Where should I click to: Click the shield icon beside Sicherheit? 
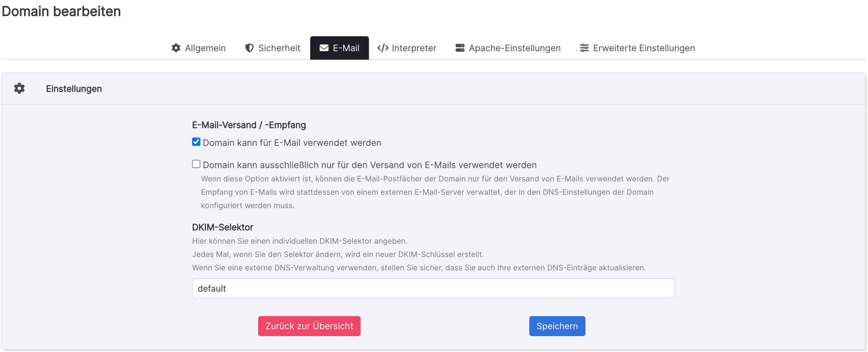pos(249,48)
